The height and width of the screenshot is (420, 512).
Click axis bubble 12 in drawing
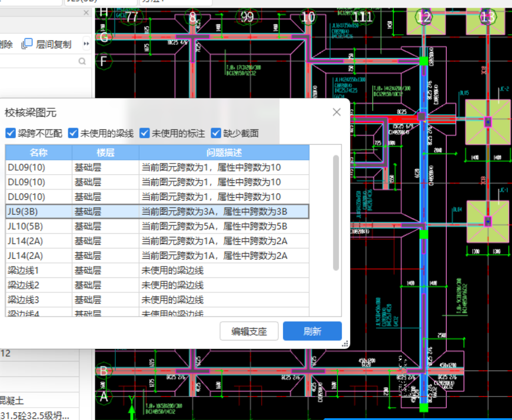pos(424,16)
